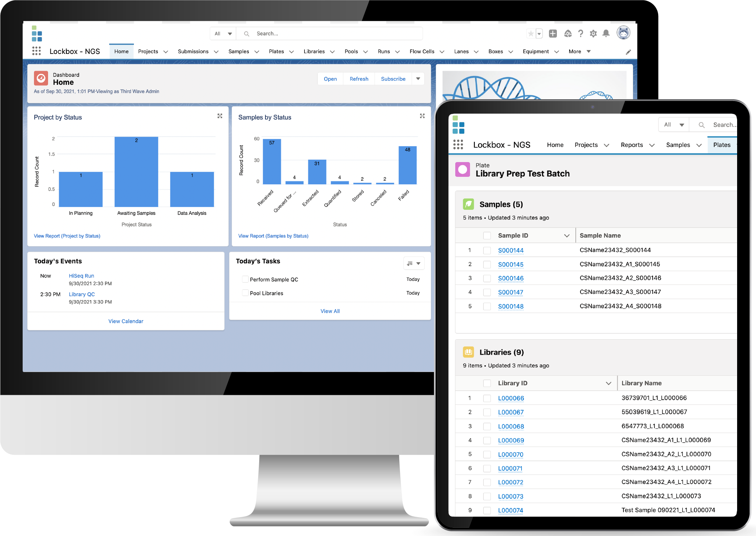Viewport: 756px width, 536px height.
Task: Click View All under Today's Tasks
Action: coord(331,311)
